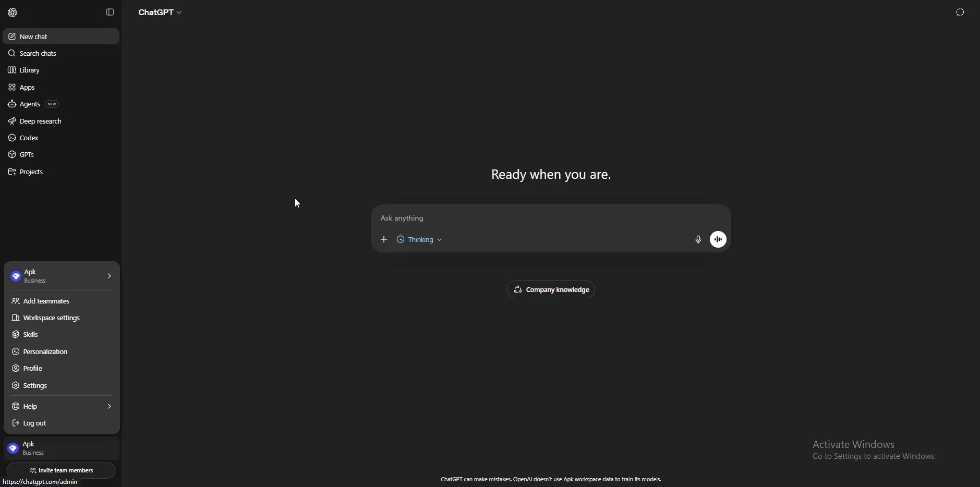Open Personalization from account menu

click(x=62, y=351)
